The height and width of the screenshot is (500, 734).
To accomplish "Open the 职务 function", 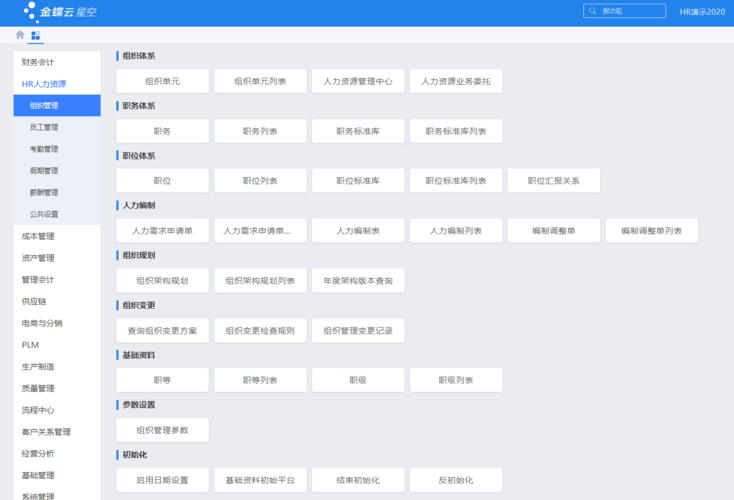I will [162, 131].
